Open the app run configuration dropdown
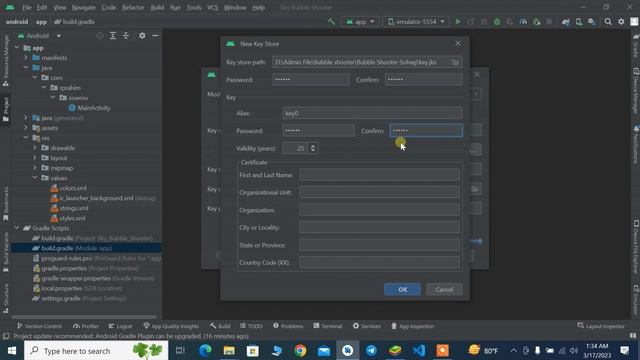The height and width of the screenshot is (360, 640). [360, 22]
